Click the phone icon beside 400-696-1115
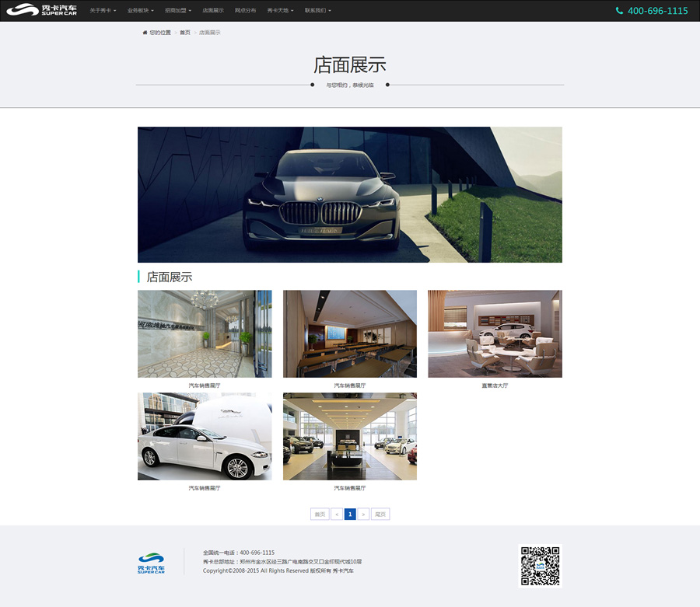The width and height of the screenshot is (700, 607). [619, 11]
